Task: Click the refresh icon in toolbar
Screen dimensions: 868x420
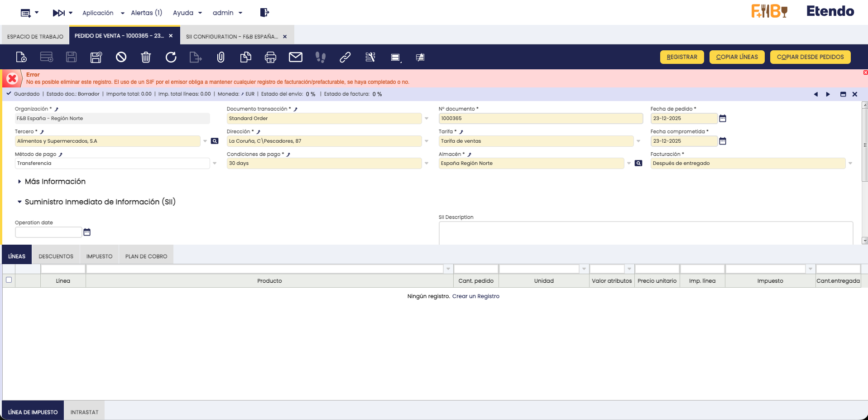Action: pos(171,57)
